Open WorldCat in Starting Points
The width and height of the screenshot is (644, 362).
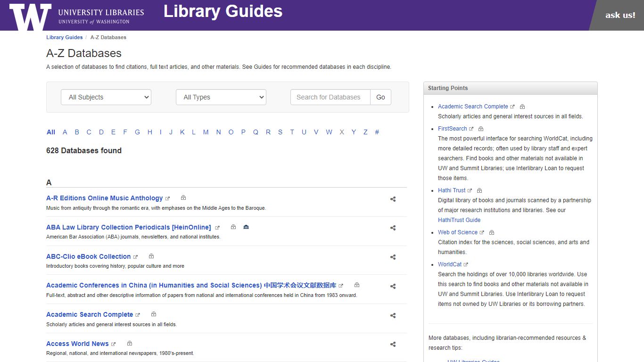click(450, 264)
